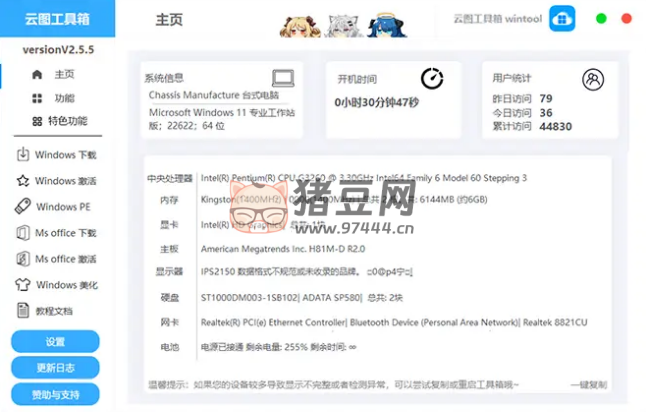Click the 主页 page heading
The image size is (646, 412).
(x=169, y=19)
